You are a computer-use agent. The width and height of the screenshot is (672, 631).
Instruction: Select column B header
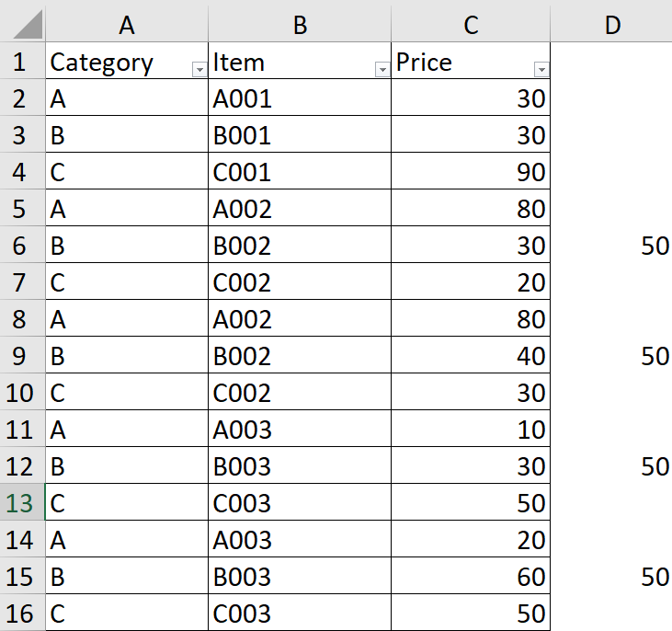(300, 26)
